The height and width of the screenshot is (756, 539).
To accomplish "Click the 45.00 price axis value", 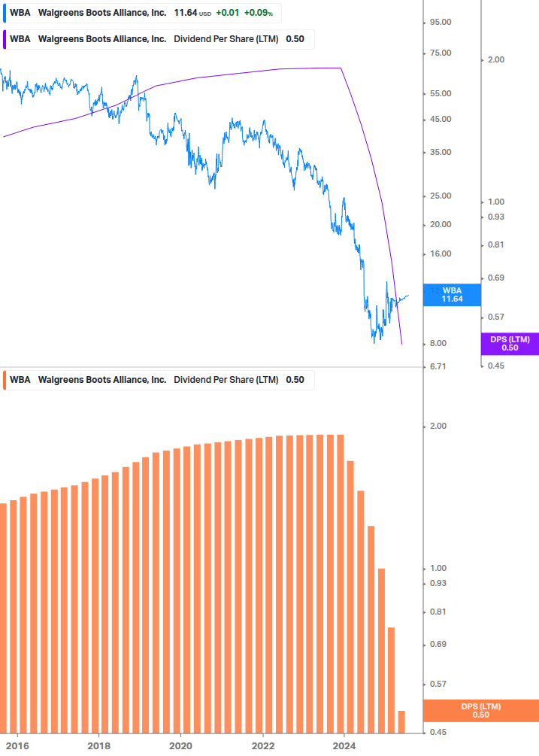I will (x=441, y=119).
